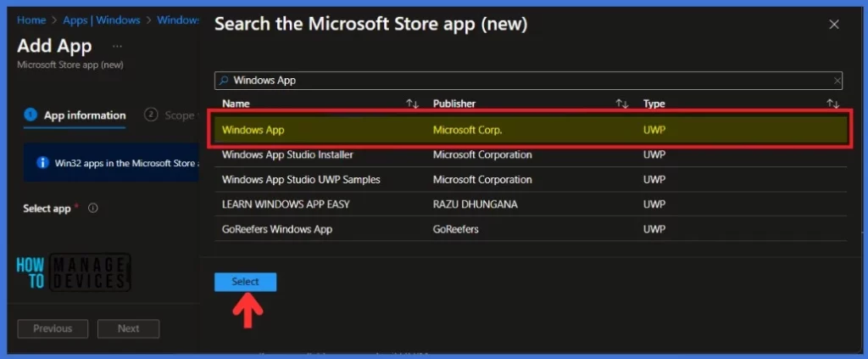Select Windows App Studio Installer row
The height and width of the screenshot is (359, 868).
click(531, 154)
